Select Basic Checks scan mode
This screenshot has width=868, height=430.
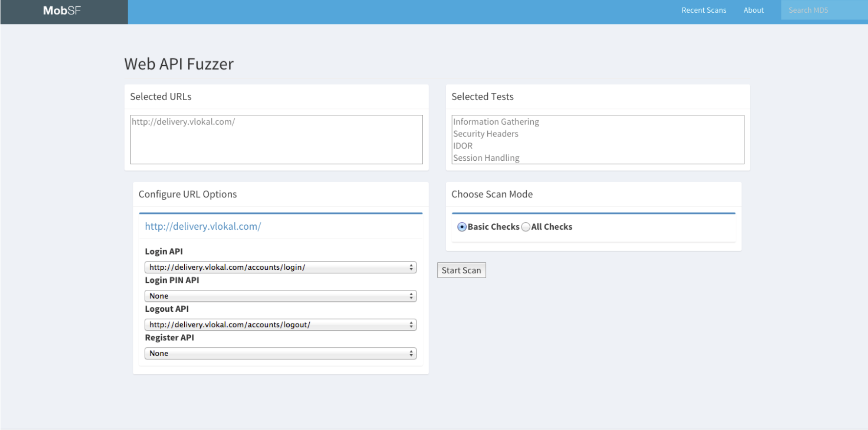click(462, 227)
